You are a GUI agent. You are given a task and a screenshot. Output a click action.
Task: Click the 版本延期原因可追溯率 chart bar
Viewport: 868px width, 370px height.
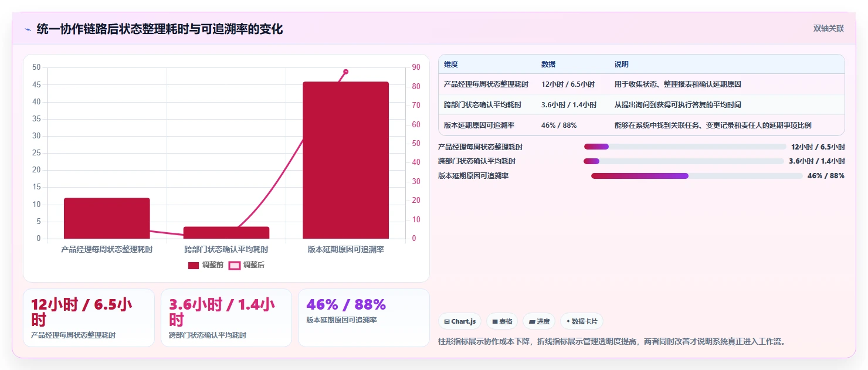(346, 160)
